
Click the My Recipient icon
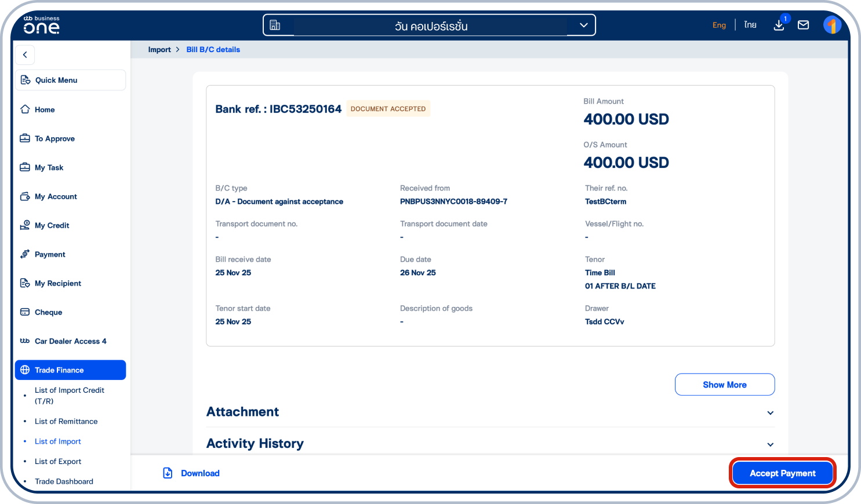24,283
